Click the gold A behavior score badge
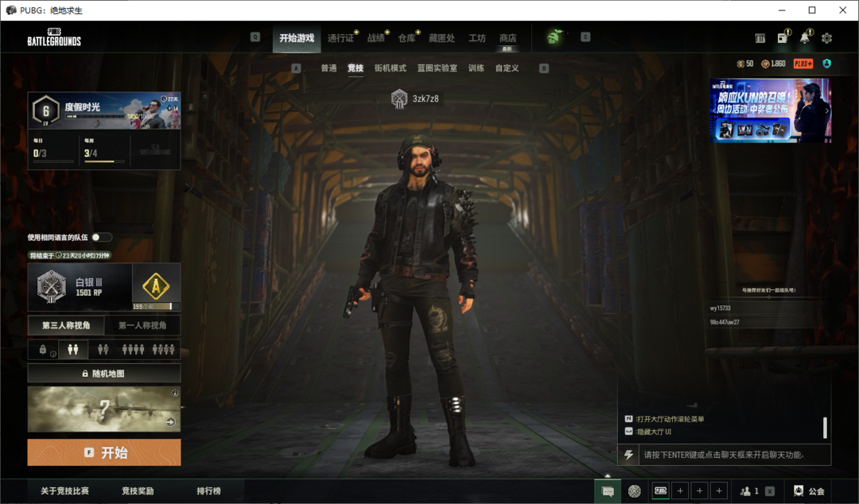This screenshot has height=504, width=859. (156, 286)
